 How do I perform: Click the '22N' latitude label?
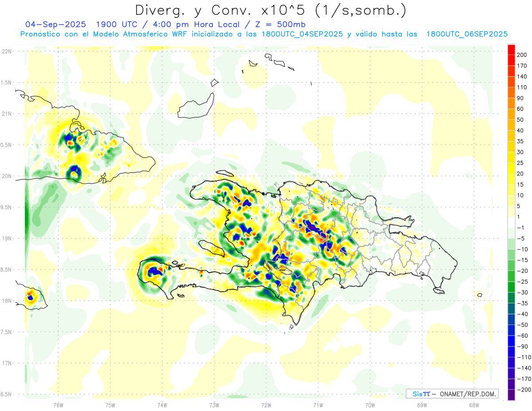pos(7,51)
